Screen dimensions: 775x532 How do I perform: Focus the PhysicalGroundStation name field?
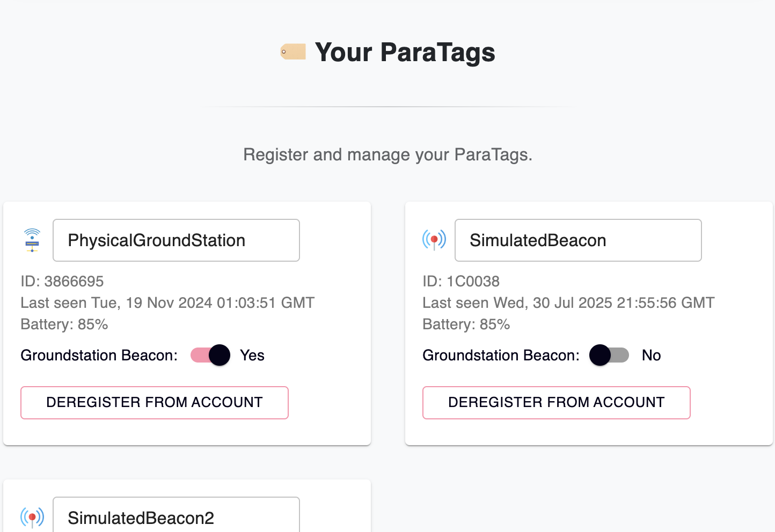tap(176, 240)
